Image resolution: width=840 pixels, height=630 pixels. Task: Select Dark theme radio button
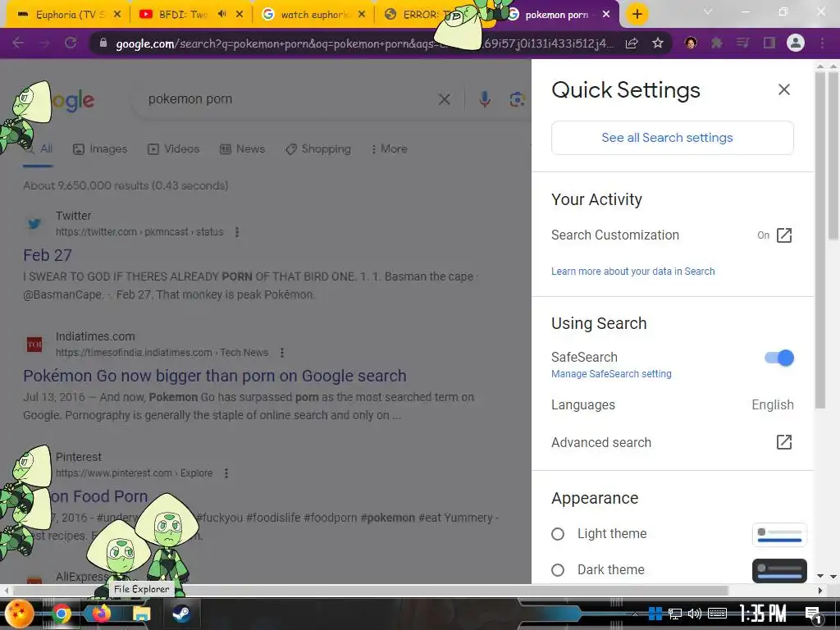pos(558,570)
